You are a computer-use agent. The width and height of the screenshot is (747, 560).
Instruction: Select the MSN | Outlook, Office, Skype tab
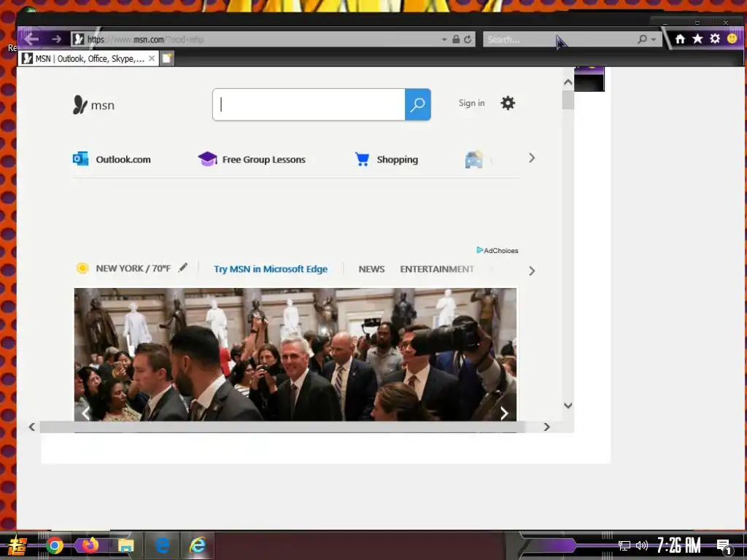tap(88, 58)
